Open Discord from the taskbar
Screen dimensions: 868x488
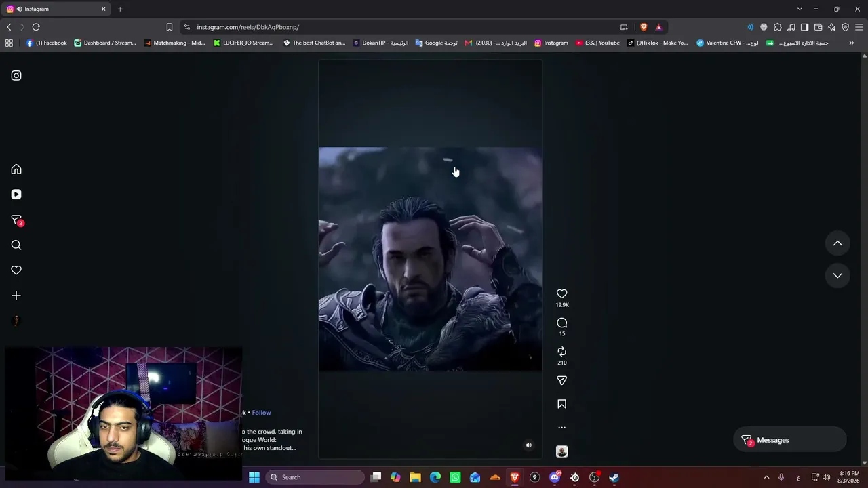tap(555, 477)
